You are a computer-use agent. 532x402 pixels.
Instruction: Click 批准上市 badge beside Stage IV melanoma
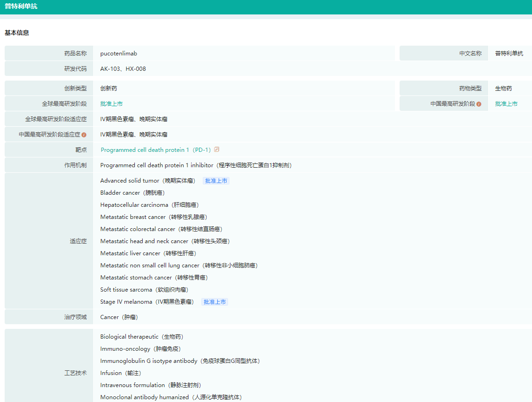(214, 302)
